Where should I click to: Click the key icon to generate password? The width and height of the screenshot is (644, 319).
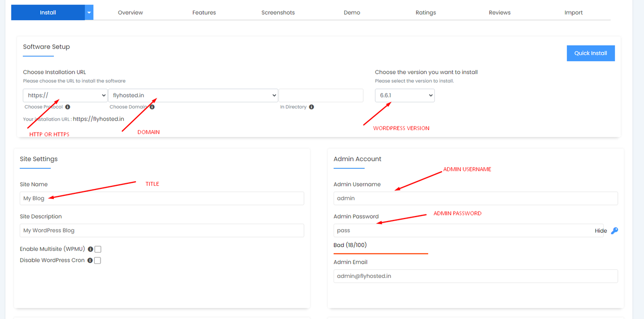614,231
